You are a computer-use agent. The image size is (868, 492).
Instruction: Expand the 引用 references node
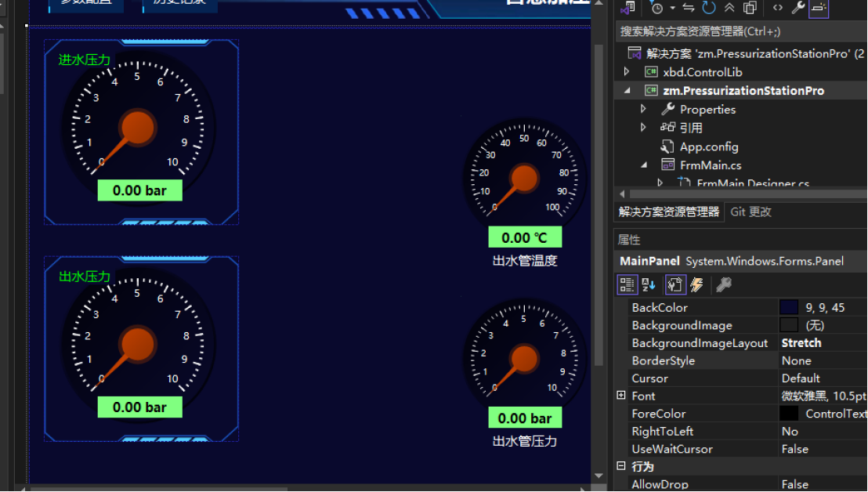pyautogui.click(x=643, y=127)
